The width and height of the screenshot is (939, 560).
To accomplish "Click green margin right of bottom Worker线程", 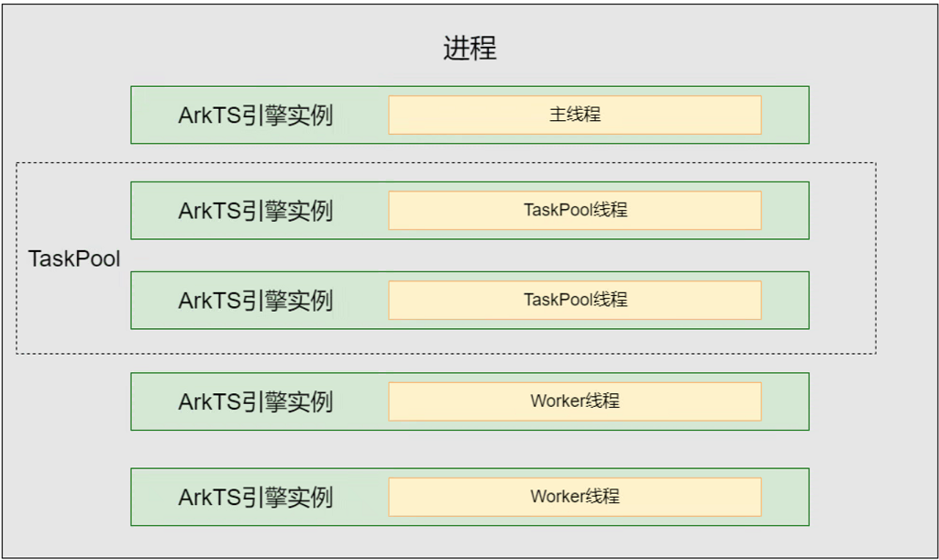I will (785, 497).
